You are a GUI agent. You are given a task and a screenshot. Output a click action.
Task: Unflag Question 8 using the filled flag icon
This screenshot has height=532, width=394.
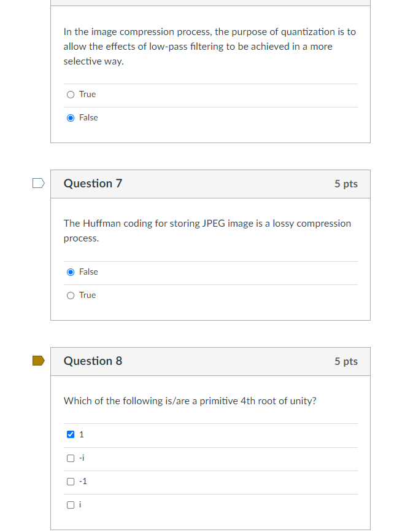38,361
